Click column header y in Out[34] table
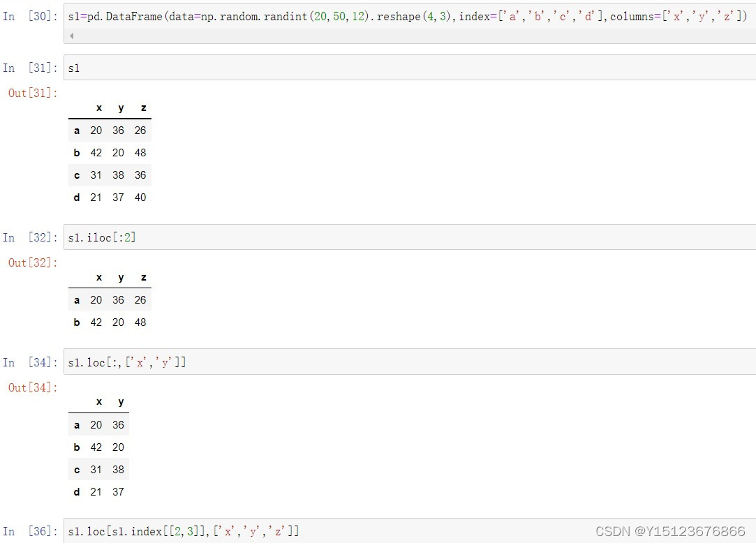 tap(121, 402)
